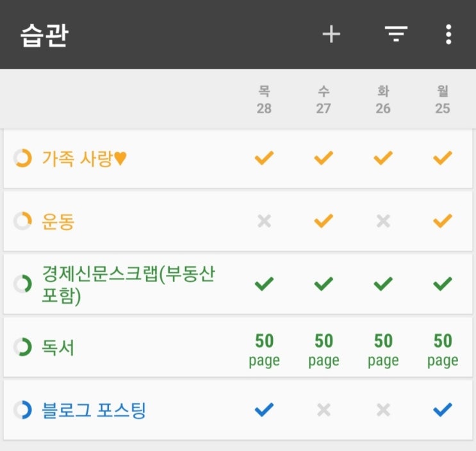This screenshot has height=451, width=476.
Task: Edit 독서 50 page value for 목 28
Action: [264, 349]
